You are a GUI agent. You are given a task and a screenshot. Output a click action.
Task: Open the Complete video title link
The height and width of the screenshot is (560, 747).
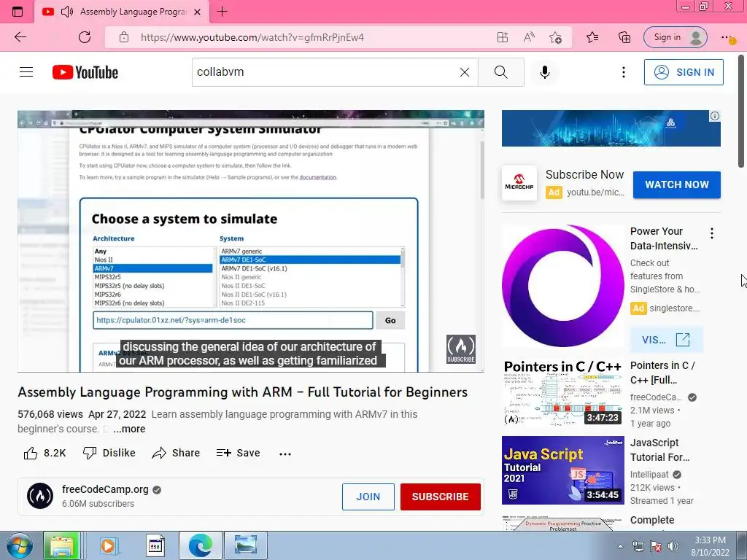[652, 520]
